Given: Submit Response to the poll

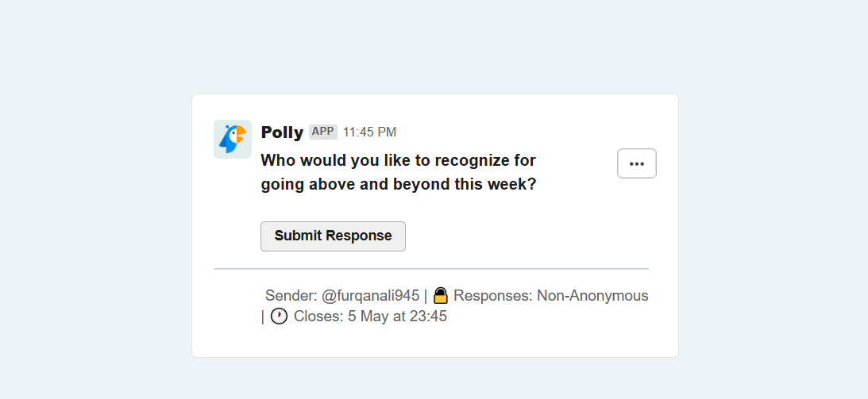Looking at the screenshot, I should (334, 236).
